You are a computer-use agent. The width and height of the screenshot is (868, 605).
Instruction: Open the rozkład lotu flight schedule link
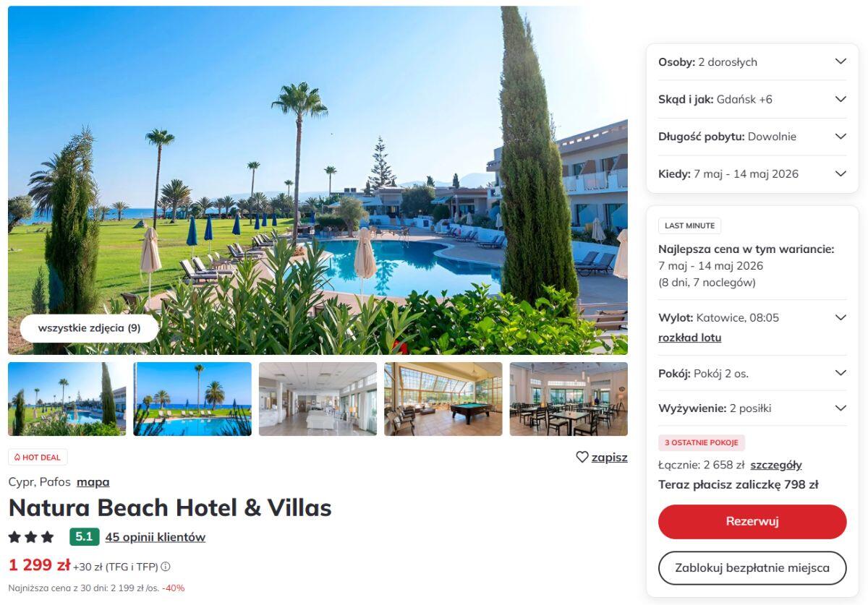[x=689, y=338]
